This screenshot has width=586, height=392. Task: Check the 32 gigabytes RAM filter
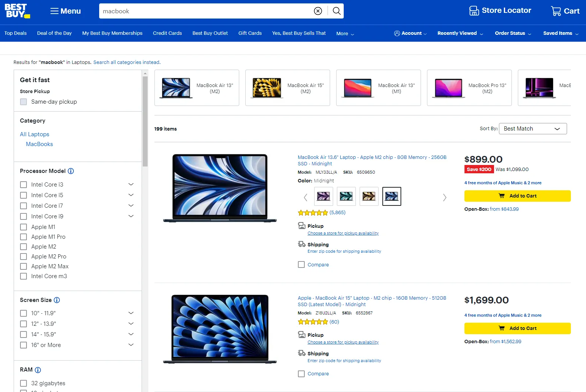23,383
